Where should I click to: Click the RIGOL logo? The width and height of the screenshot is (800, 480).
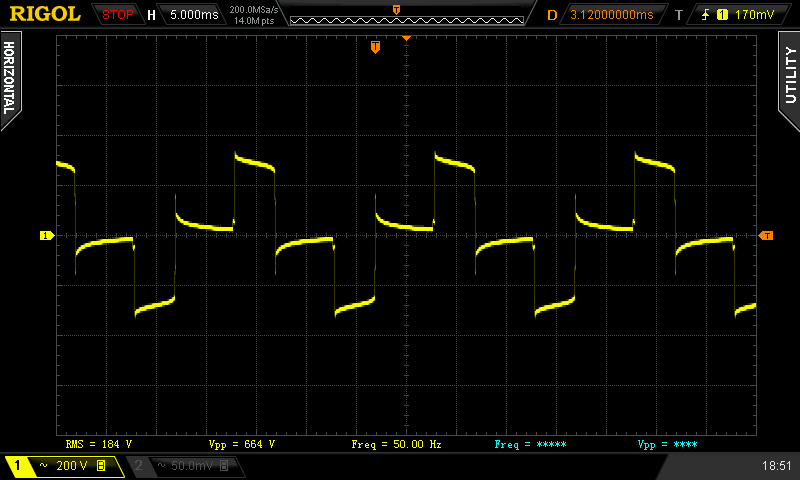(45, 14)
